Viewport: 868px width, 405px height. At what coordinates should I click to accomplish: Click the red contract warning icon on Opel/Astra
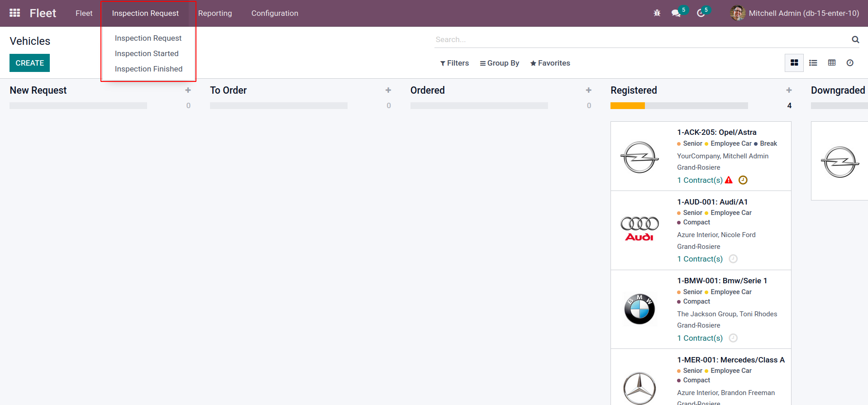[x=729, y=180]
